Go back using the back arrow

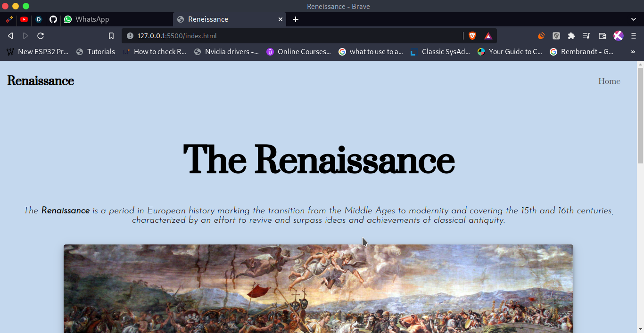pos(10,35)
